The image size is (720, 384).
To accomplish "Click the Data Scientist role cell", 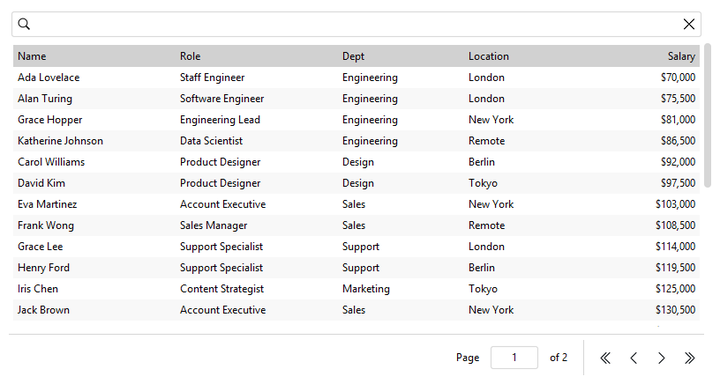I will [256, 141].
